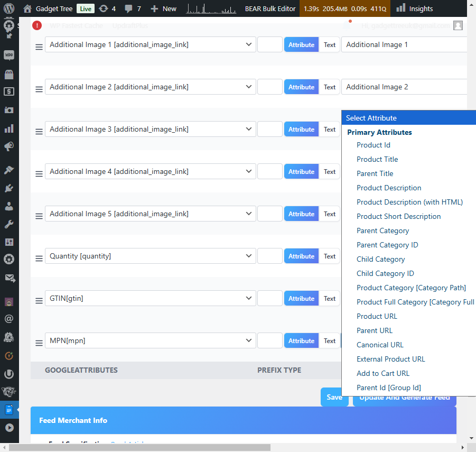Select Text type for Additional Image 1

coord(329,44)
